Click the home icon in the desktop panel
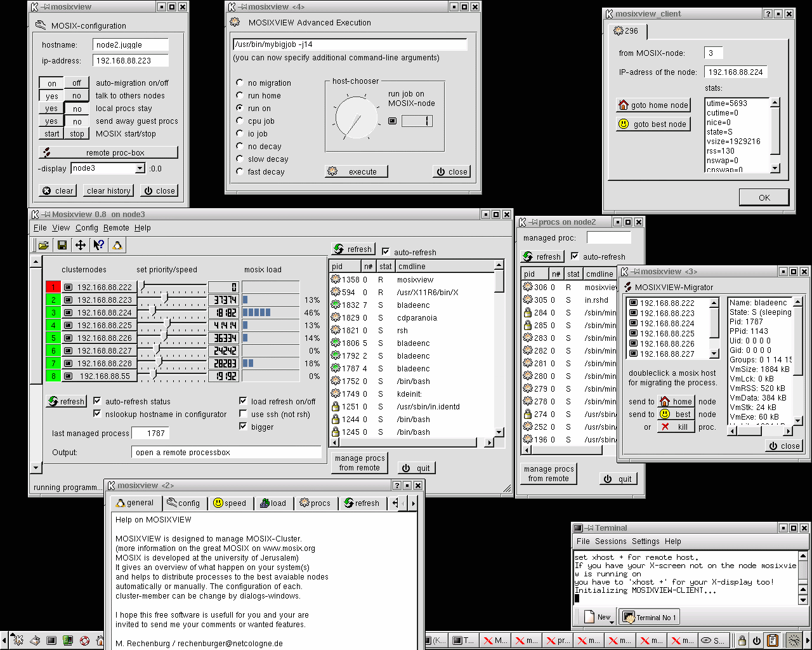 [100, 641]
